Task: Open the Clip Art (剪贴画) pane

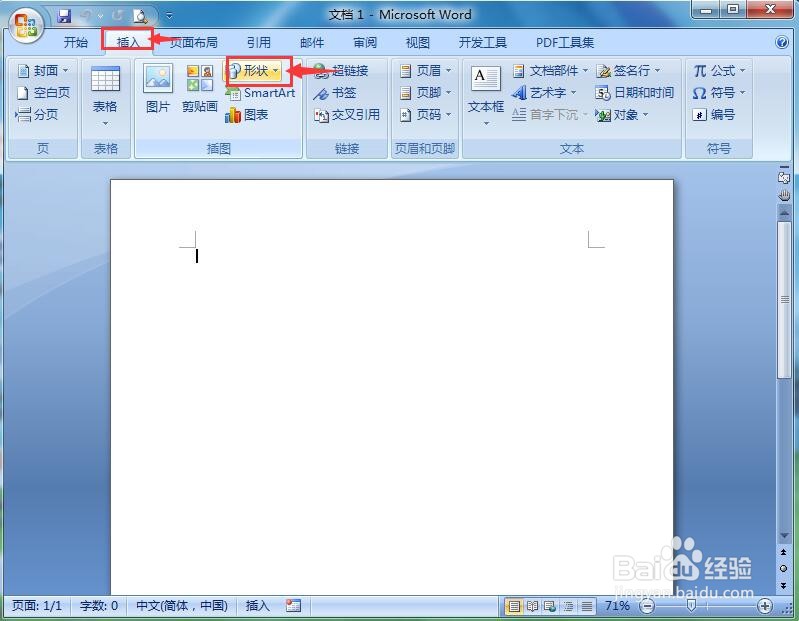Action: tap(200, 88)
